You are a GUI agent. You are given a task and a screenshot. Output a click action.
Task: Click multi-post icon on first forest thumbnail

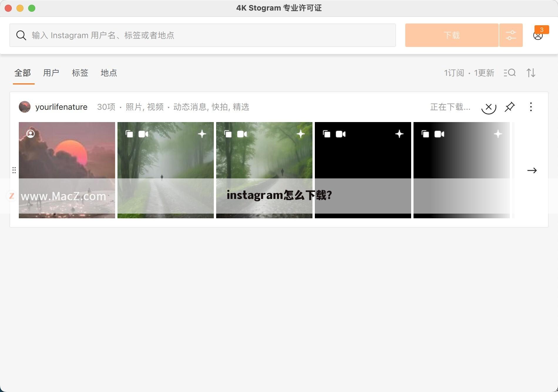coord(129,134)
